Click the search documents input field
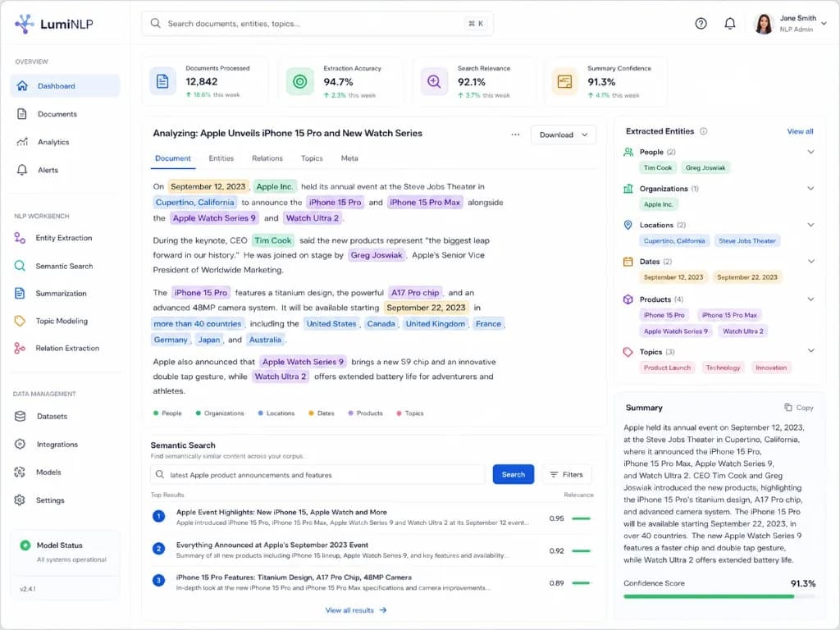Image resolution: width=840 pixels, height=630 pixels. coord(317,24)
